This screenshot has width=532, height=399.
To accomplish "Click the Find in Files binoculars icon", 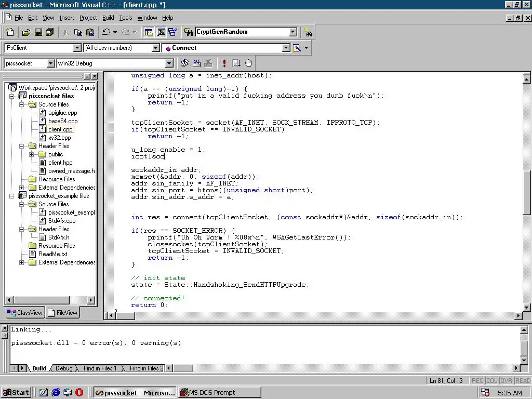I will click(x=188, y=32).
